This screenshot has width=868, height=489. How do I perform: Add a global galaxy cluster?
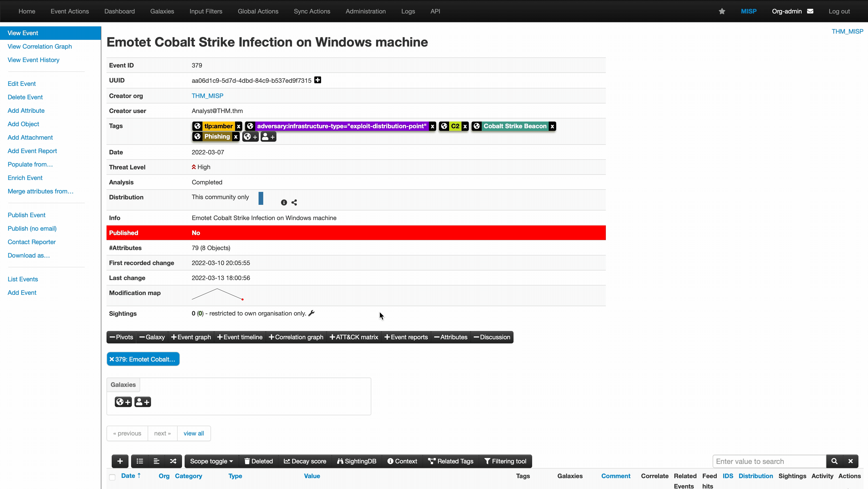pos(123,402)
